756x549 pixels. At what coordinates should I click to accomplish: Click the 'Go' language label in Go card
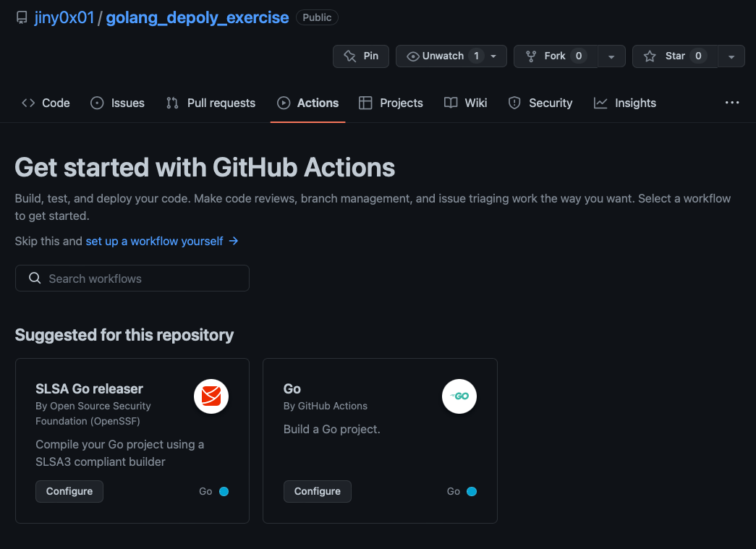point(453,491)
